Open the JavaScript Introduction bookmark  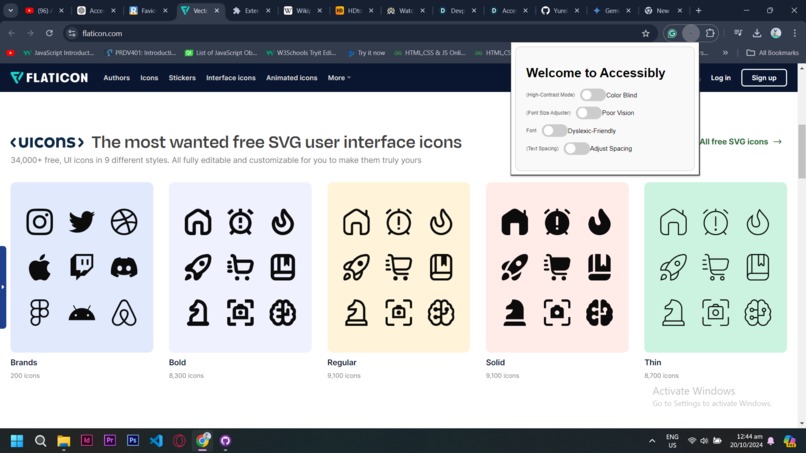[59, 52]
